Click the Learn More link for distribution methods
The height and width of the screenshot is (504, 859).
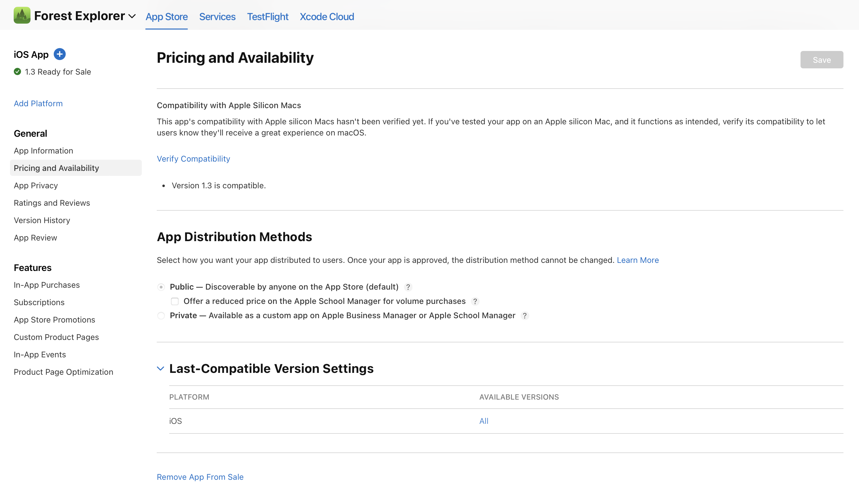(x=638, y=260)
